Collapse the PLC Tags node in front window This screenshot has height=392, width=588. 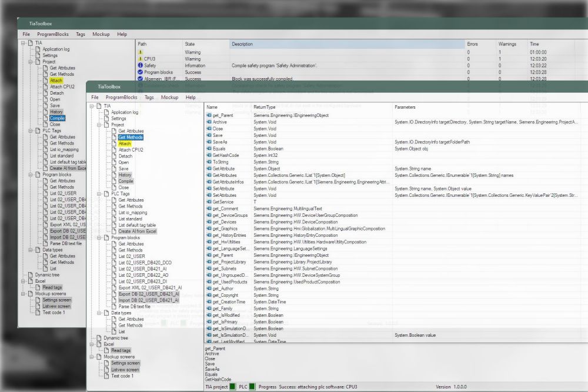pyautogui.click(x=99, y=194)
